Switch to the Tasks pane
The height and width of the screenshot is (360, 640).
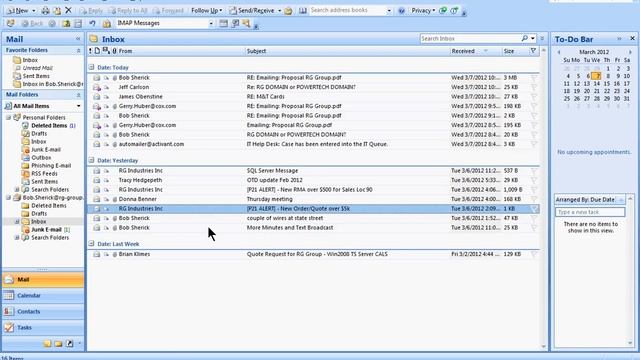pos(43,327)
